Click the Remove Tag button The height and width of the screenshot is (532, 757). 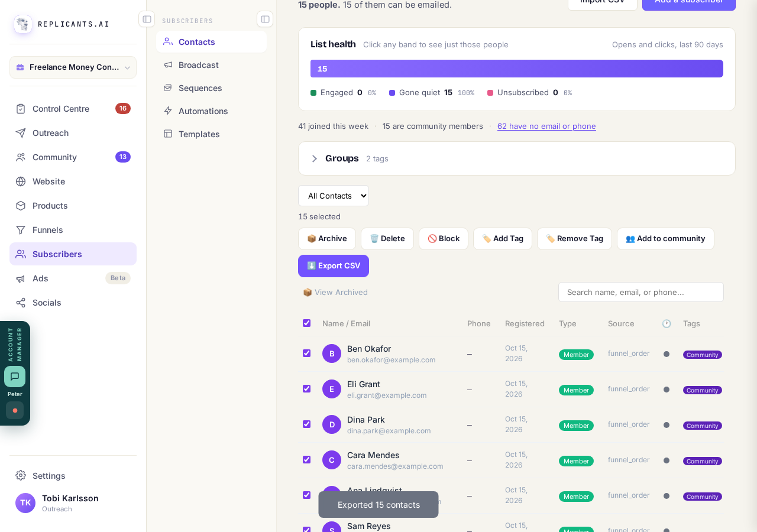click(x=574, y=239)
